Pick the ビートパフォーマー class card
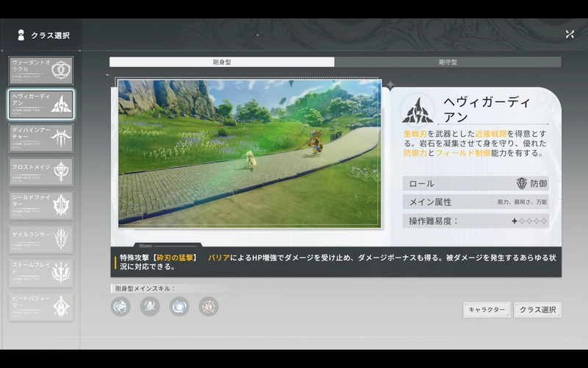 tap(41, 307)
